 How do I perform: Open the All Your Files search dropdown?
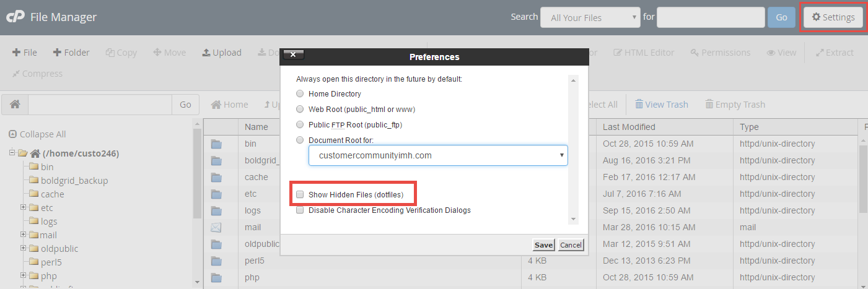pyautogui.click(x=590, y=17)
